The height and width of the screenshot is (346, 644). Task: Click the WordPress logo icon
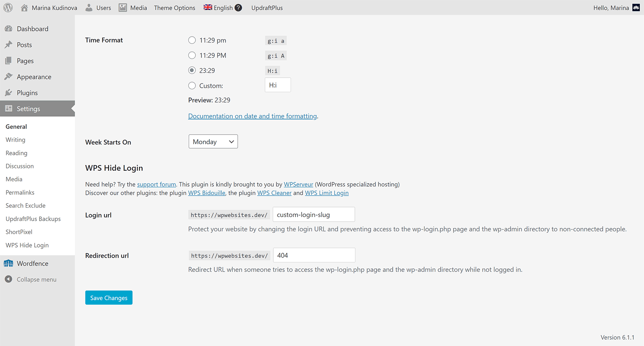pyautogui.click(x=8, y=8)
